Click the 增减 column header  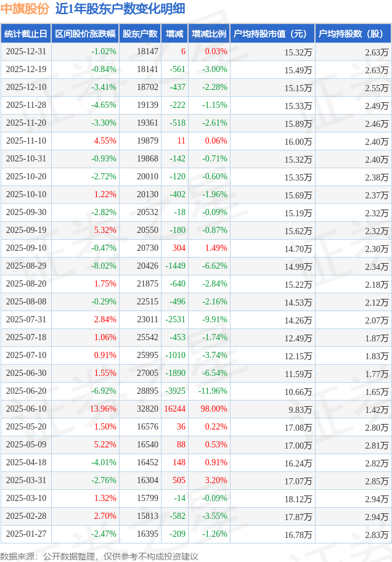174,34
